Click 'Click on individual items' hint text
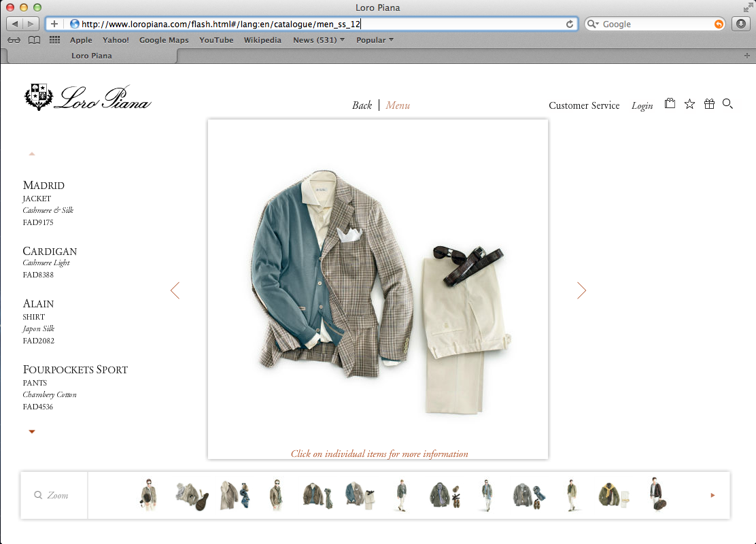The image size is (756, 544). click(379, 454)
